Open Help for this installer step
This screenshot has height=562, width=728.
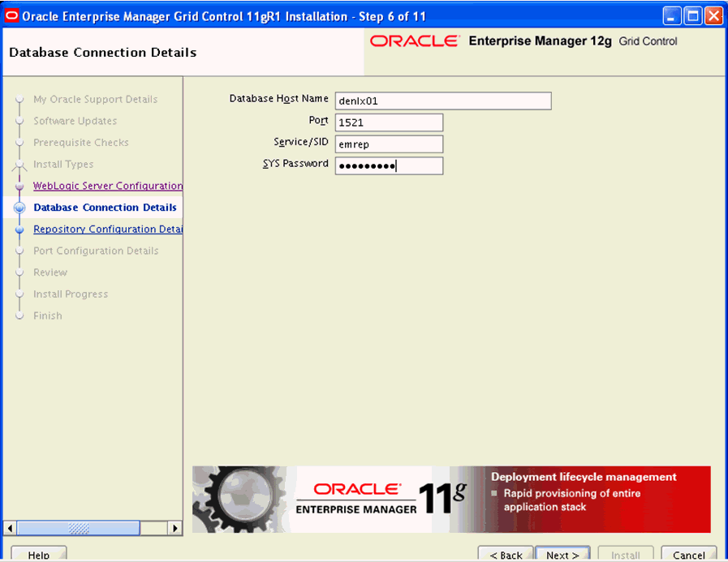[38, 554]
